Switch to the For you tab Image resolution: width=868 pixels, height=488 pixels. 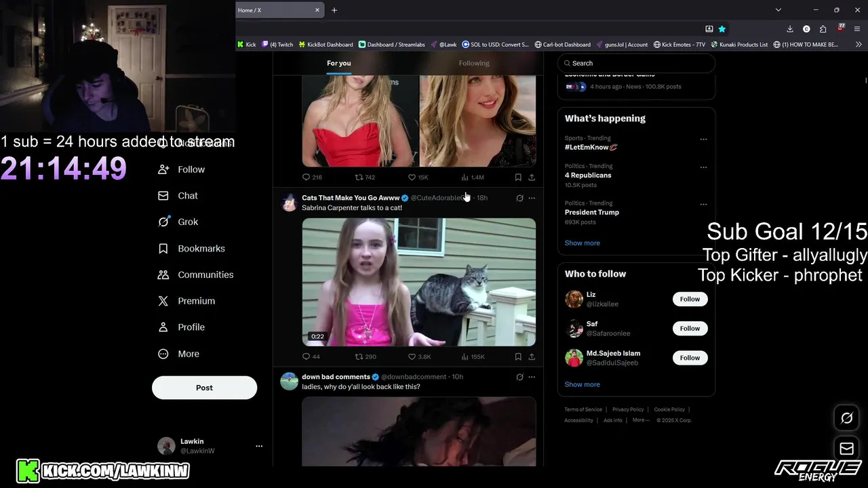pos(339,63)
